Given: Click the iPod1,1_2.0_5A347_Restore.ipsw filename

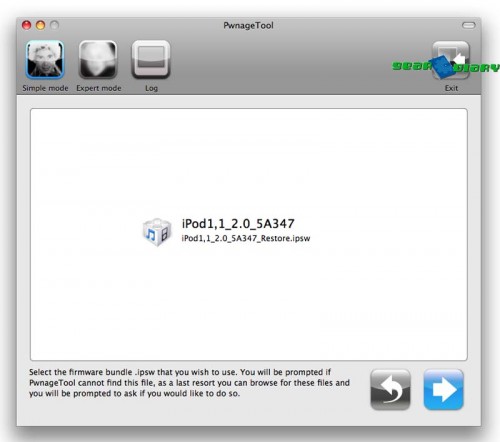Looking at the screenshot, I should [246, 238].
